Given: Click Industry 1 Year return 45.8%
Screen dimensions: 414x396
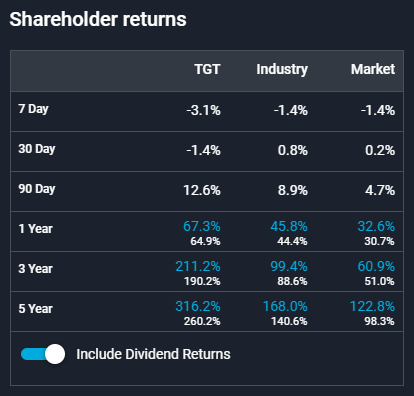Looking at the screenshot, I should pos(289,226).
